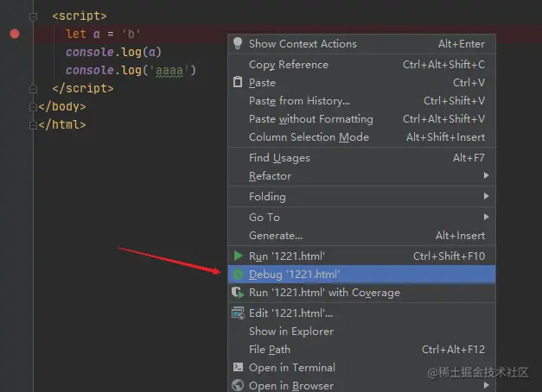Click the globe icon beside Open in Browser
The image size is (542, 392).
238,385
